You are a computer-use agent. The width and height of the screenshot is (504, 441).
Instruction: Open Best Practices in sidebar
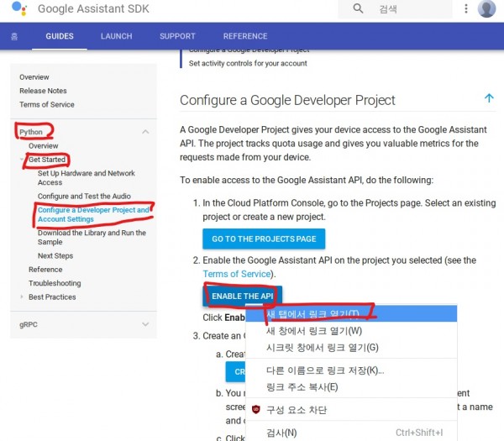52,297
